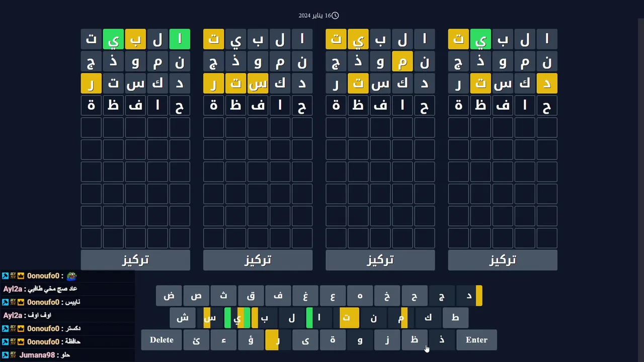Tap the ب key on the keyboard
Screen dimensions: 644x362
pyautogui.click(x=264, y=318)
